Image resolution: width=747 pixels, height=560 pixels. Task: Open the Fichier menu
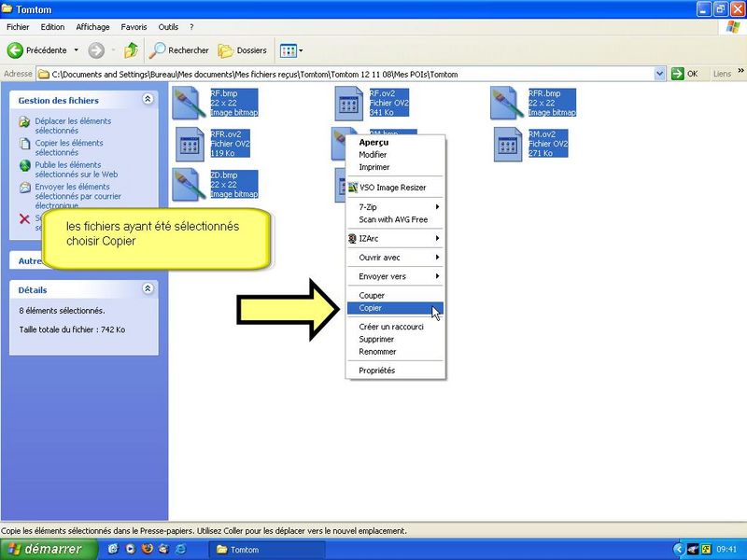coord(18,27)
